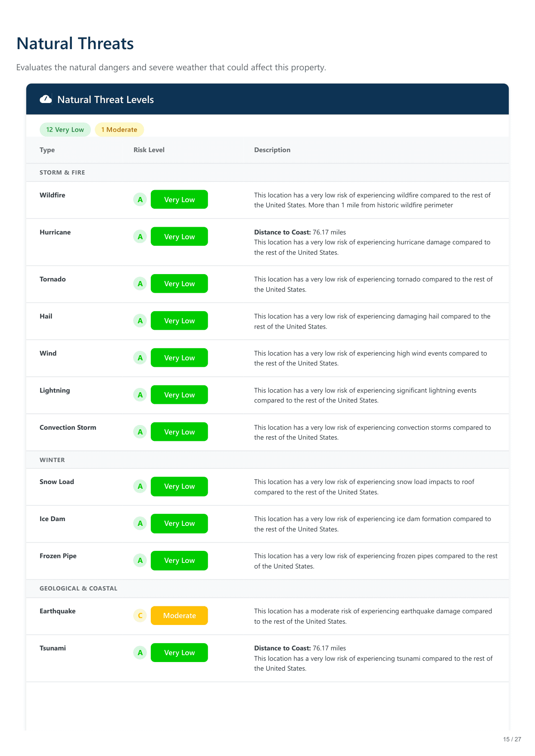Click the Very Low badge for Hail
The width and height of the screenshot is (535, 756).
click(x=179, y=321)
